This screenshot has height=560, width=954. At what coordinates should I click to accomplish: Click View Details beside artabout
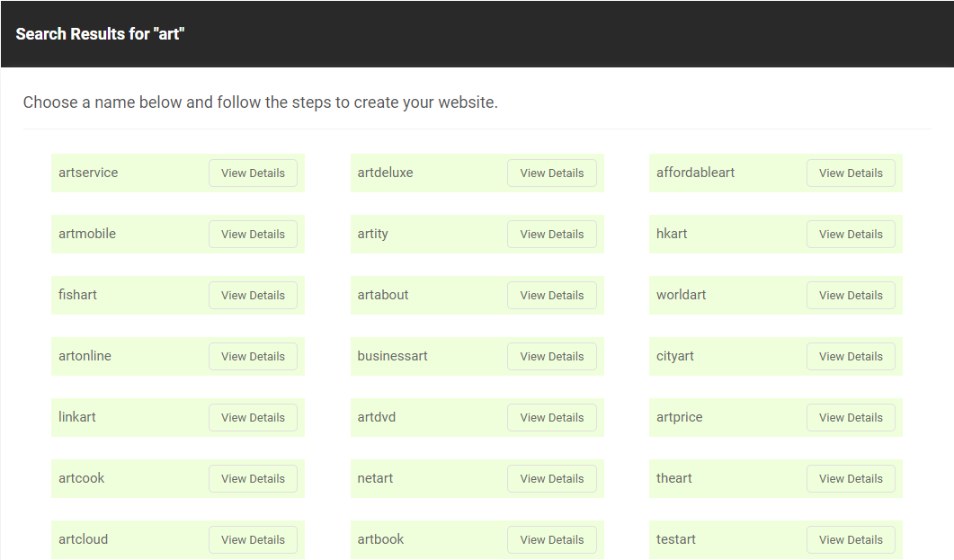552,296
